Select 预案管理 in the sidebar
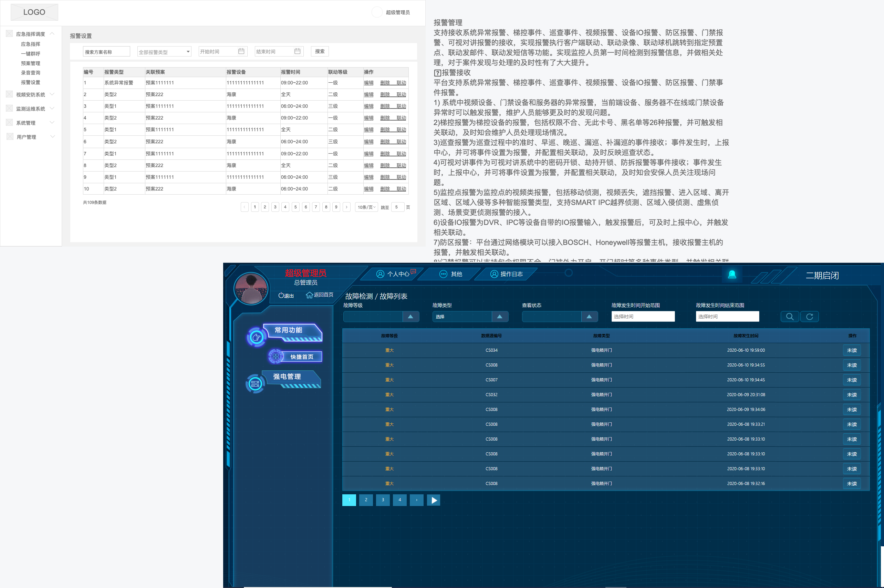Image resolution: width=884 pixels, height=588 pixels. 30,63
